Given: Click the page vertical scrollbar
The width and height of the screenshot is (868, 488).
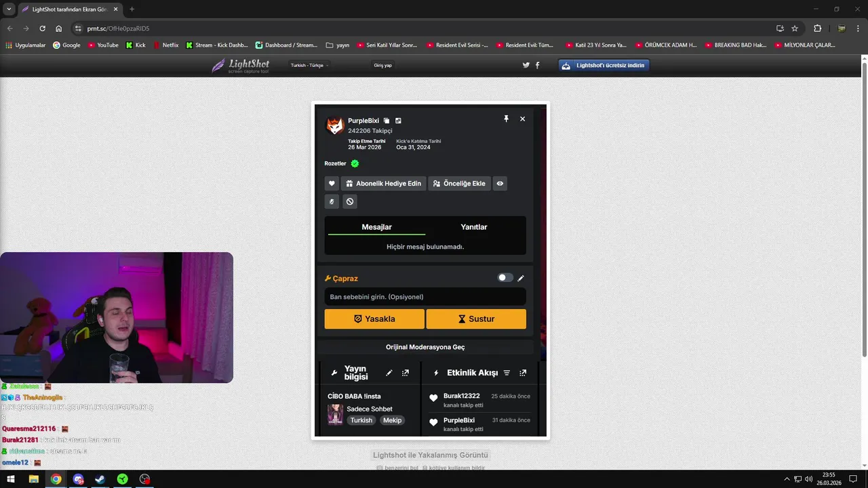Looking at the screenshot, I should (864, 210).
